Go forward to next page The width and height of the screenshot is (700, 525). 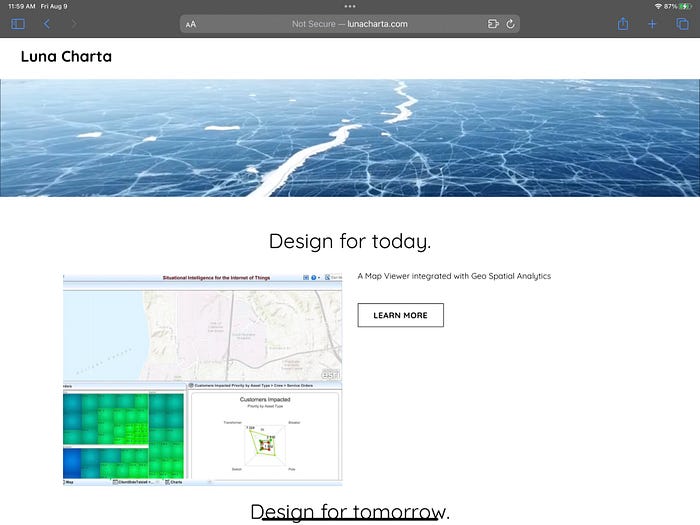(x=74, y=24)
